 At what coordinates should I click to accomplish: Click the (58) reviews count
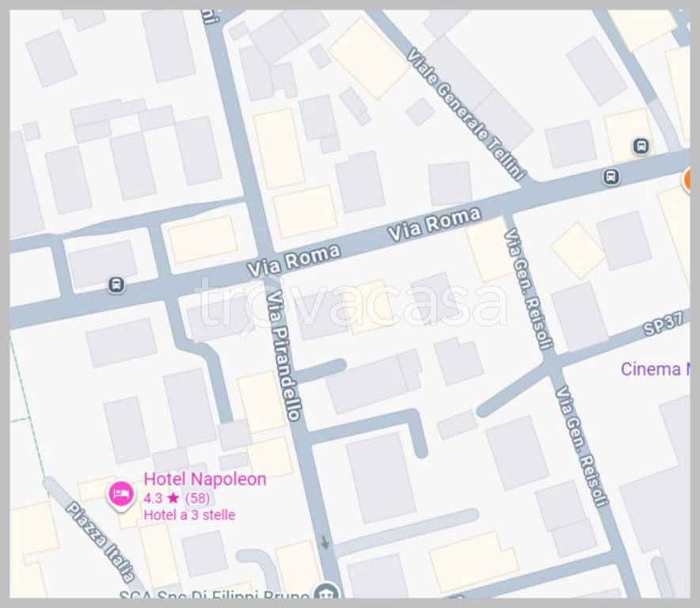[x=197, y=498]
